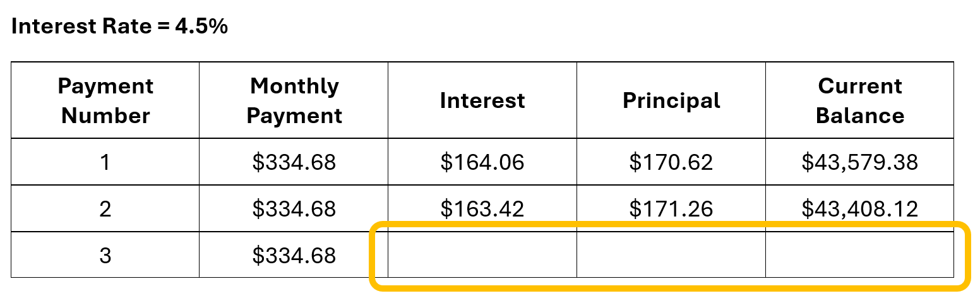This screenshot has width=980, height=303.
Task: Click the $43,408.12 balance cell
Action: pyautogui.click(x=859, y=208)
